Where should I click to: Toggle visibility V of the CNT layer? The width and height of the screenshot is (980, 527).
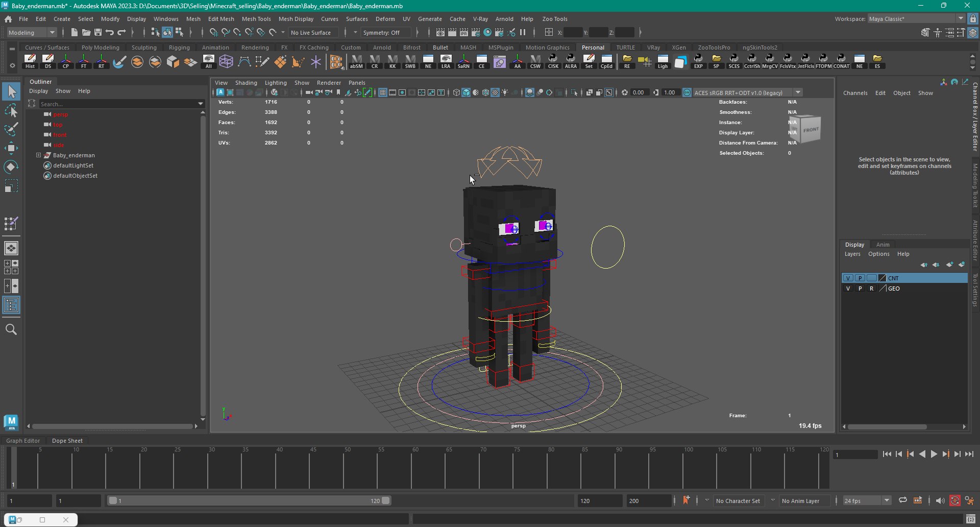coord(848,278)
